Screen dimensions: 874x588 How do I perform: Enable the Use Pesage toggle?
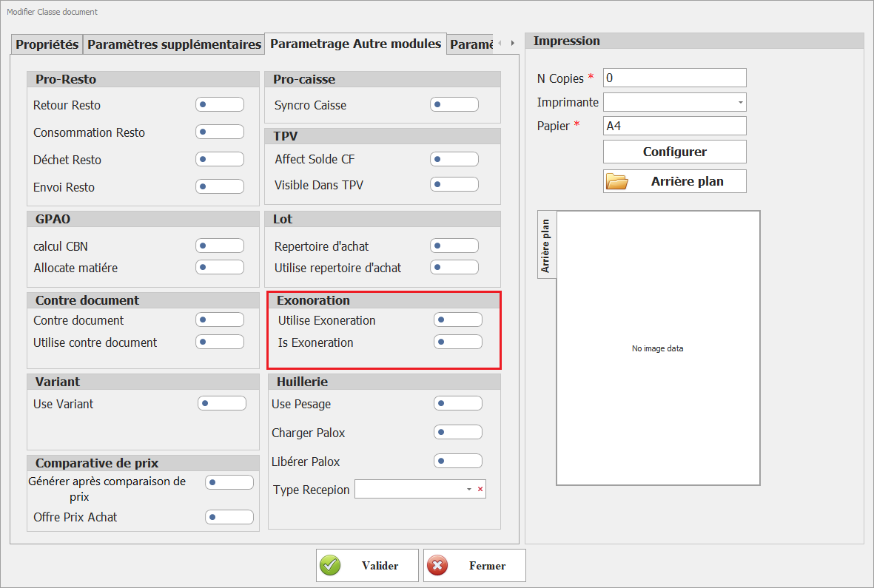457,404
